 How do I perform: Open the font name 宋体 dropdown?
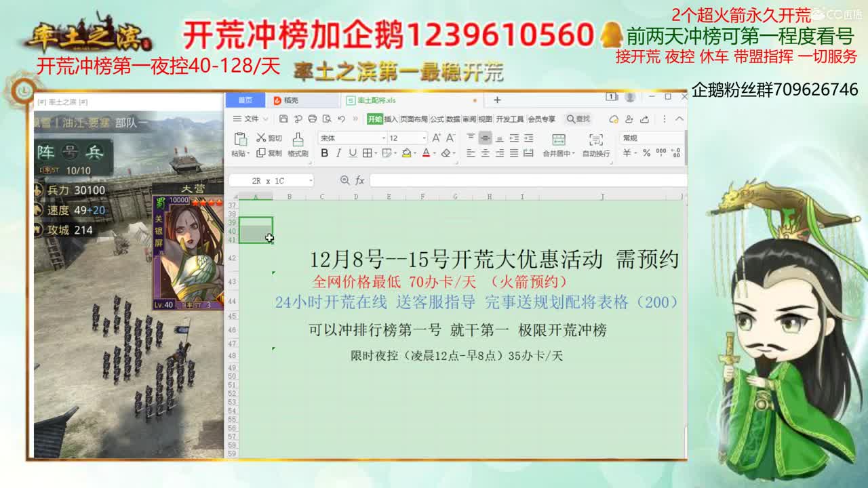(x=383, y=138)
